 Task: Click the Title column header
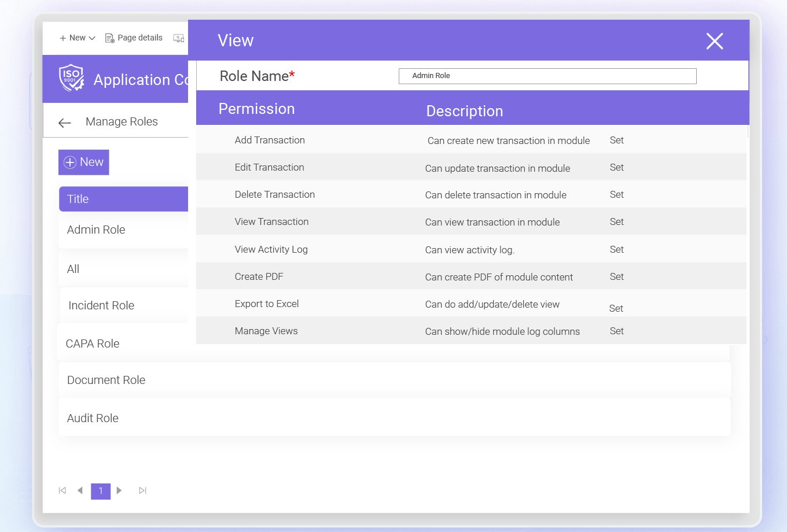[x=123, y=199]
